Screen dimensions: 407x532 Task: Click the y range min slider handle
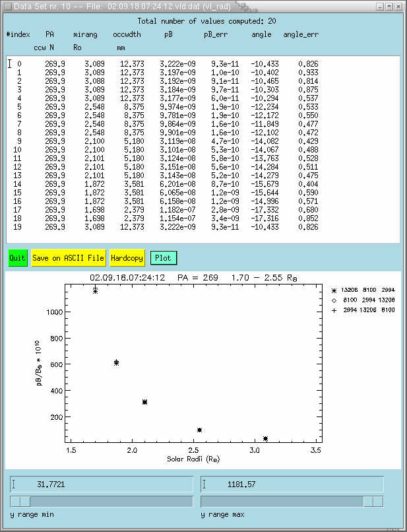[x=20, y=502]
